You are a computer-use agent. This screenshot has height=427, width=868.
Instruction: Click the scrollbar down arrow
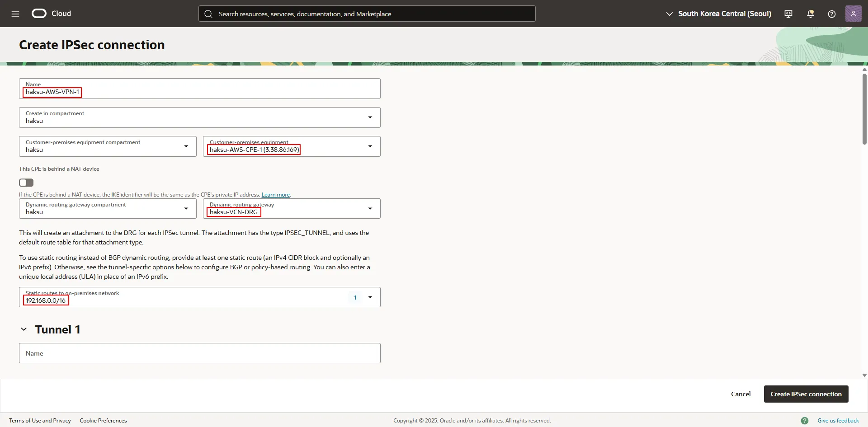pyautogui.click(x=864, y=375)
